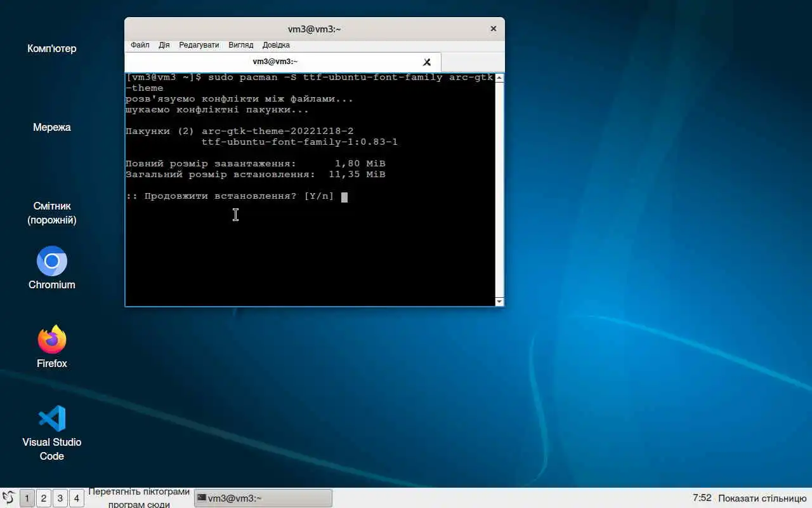Launch Chromium from the desktop
This screenshot has height=508, width=812.
pyautogui.click(x=52, y=268)
